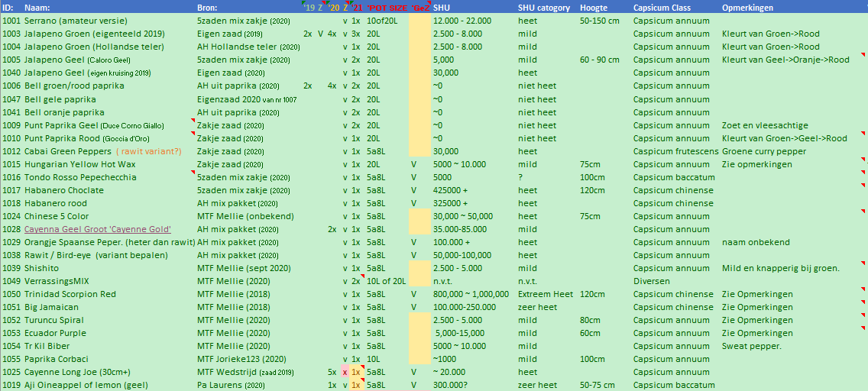
Task: Click the 'Naam:' column header
Action: pos(37,8)
